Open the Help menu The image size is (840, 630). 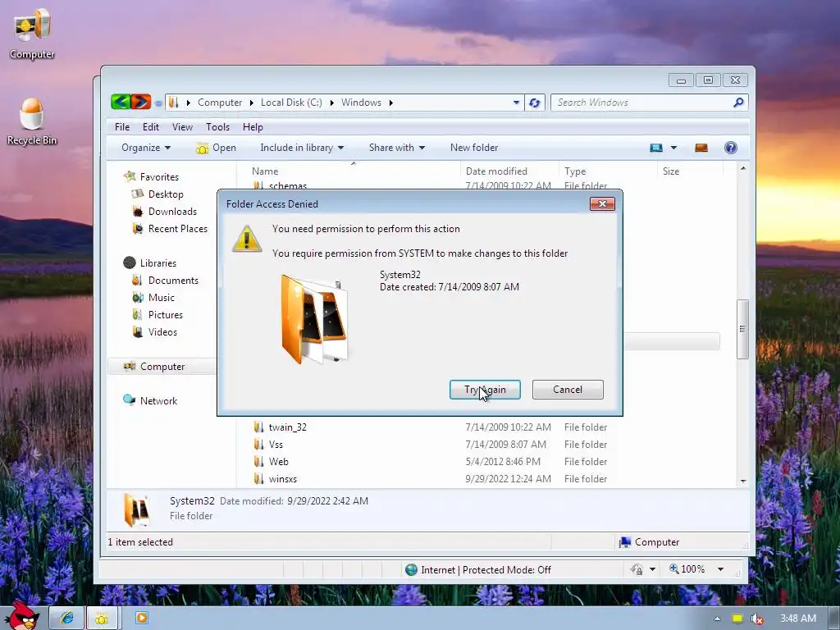click(253, 127)
